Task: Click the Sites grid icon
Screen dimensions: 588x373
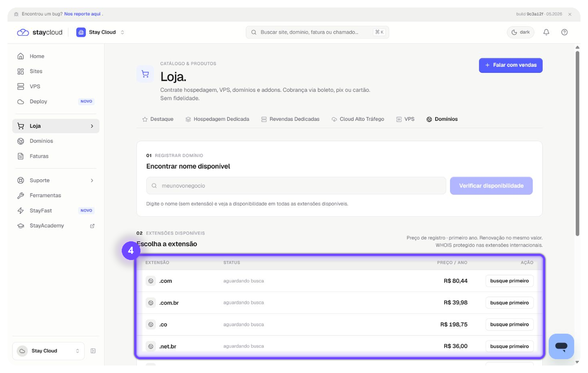Action: point(21,71)
